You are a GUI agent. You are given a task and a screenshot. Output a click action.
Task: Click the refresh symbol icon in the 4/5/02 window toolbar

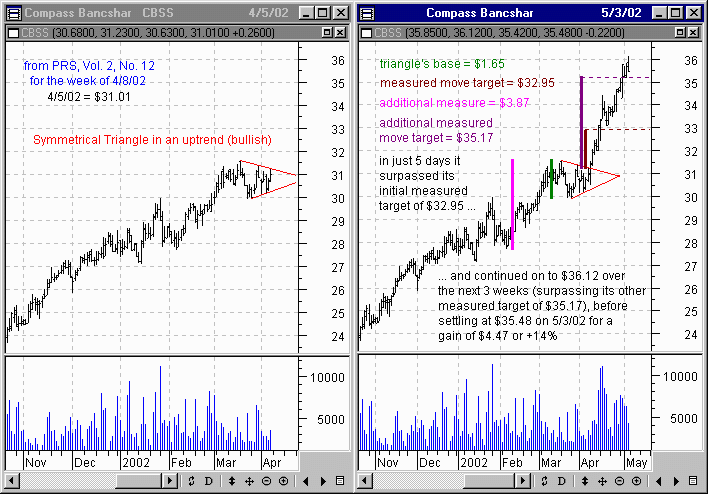coord(191,481)
